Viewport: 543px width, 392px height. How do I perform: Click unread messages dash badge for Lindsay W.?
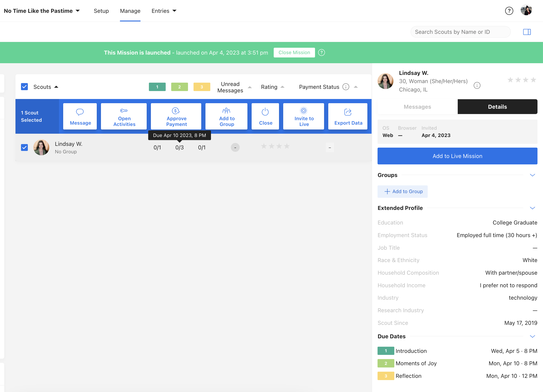click(x=235, y=148)
